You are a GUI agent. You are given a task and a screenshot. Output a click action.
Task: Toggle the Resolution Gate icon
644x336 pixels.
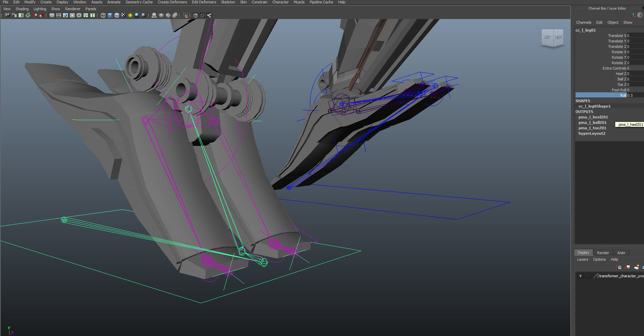[x=65, y=15]
